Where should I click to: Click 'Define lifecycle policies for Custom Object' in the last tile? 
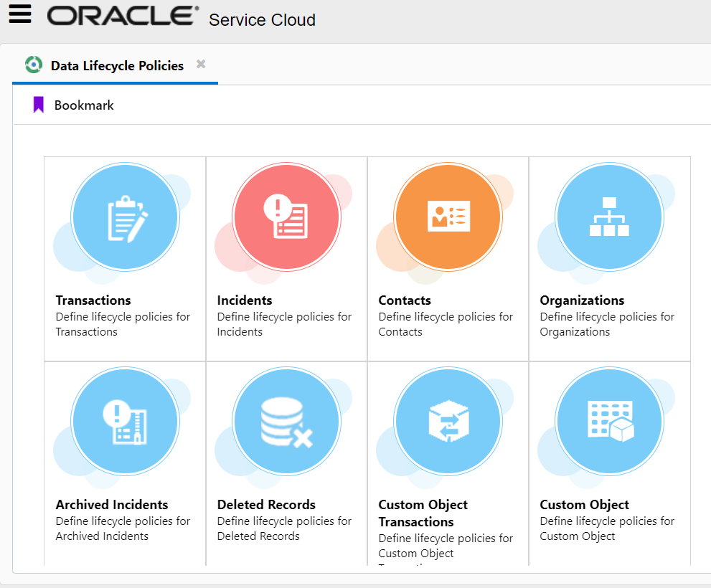click(607, 528)
